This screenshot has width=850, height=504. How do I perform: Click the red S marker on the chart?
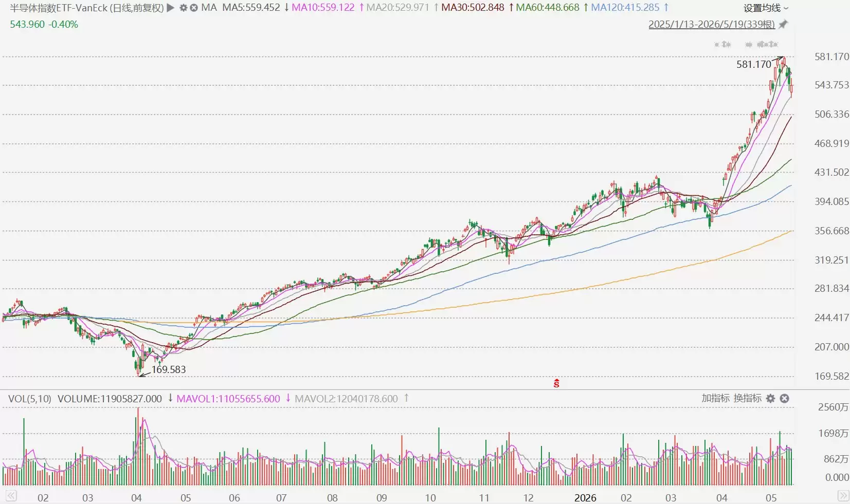coord(556,383)
